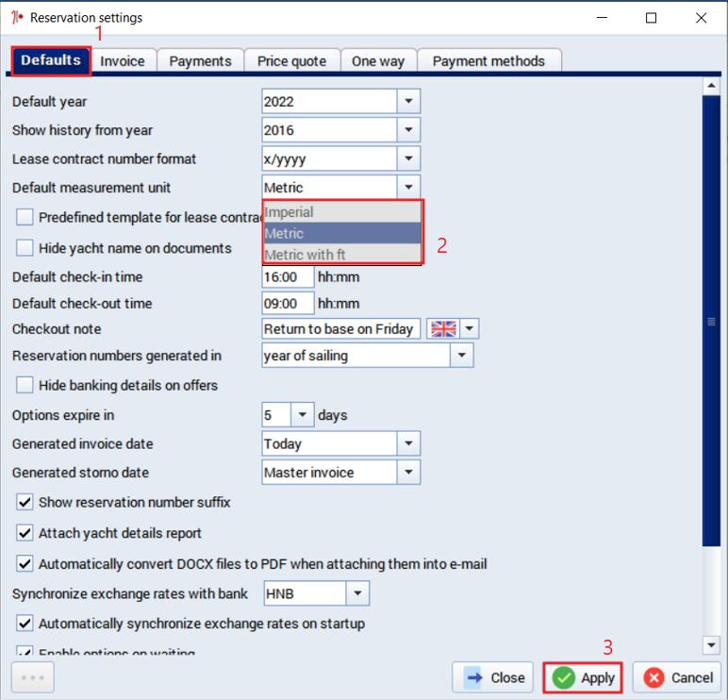Toggle Automatically convert DOCX files to PDF
This screenshot has width=728, height=700.
pyautogui.click(x=25, y=563)
